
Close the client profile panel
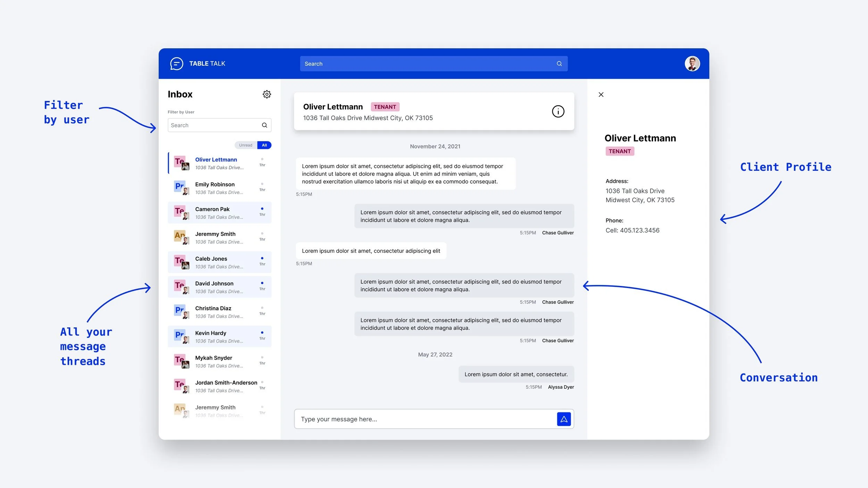[601, 94]
